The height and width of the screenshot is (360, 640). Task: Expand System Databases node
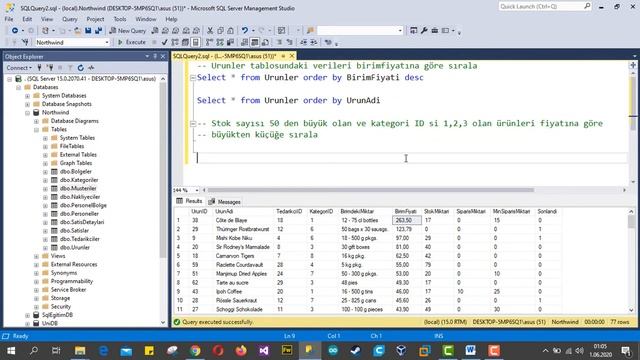[27, 96]
